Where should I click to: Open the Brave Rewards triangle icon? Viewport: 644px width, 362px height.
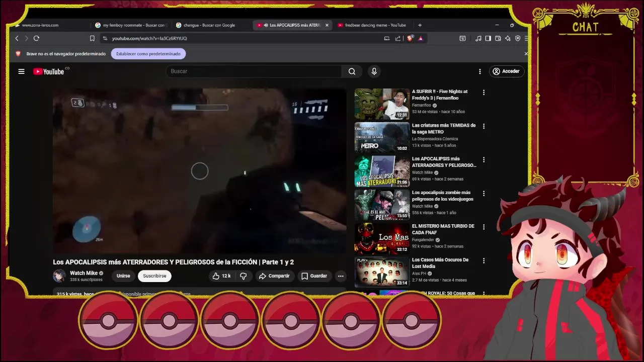(x=421, y=38)
